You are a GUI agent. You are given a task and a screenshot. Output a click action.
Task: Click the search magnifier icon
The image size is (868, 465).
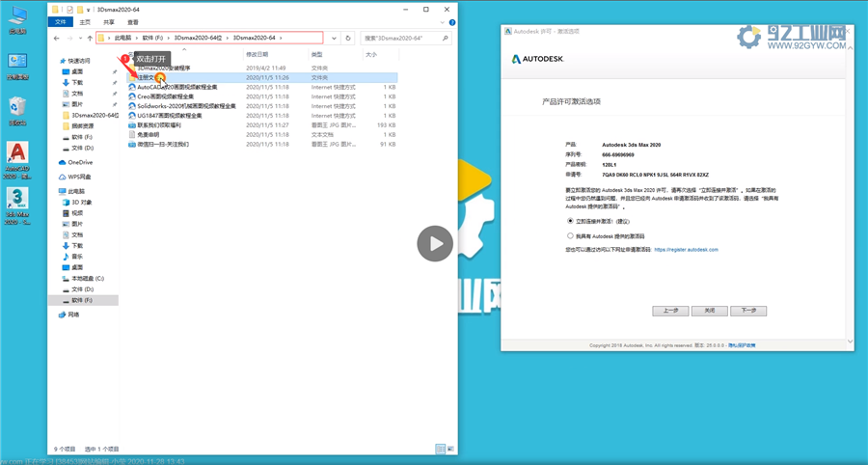(x=445, y=39)
